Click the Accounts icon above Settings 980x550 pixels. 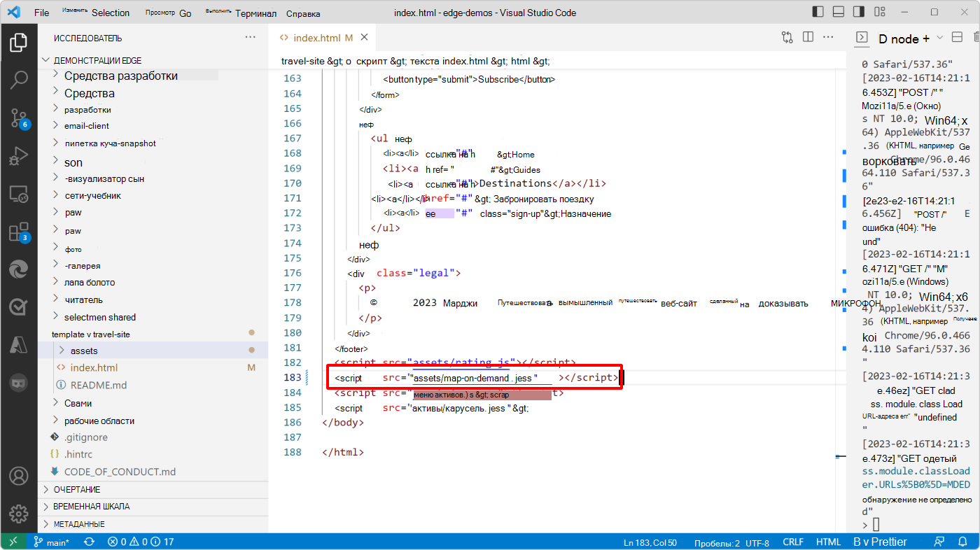[19, 476]
